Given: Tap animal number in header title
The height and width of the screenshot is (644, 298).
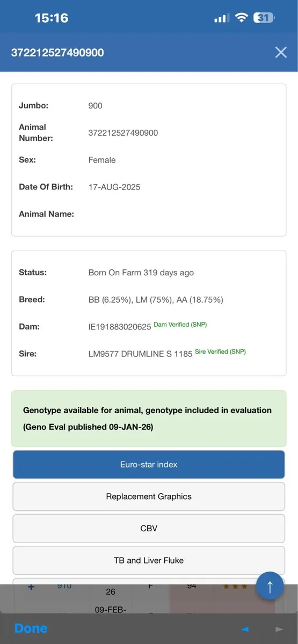Looking at the screenshot, I should click(x=57, y=53).
